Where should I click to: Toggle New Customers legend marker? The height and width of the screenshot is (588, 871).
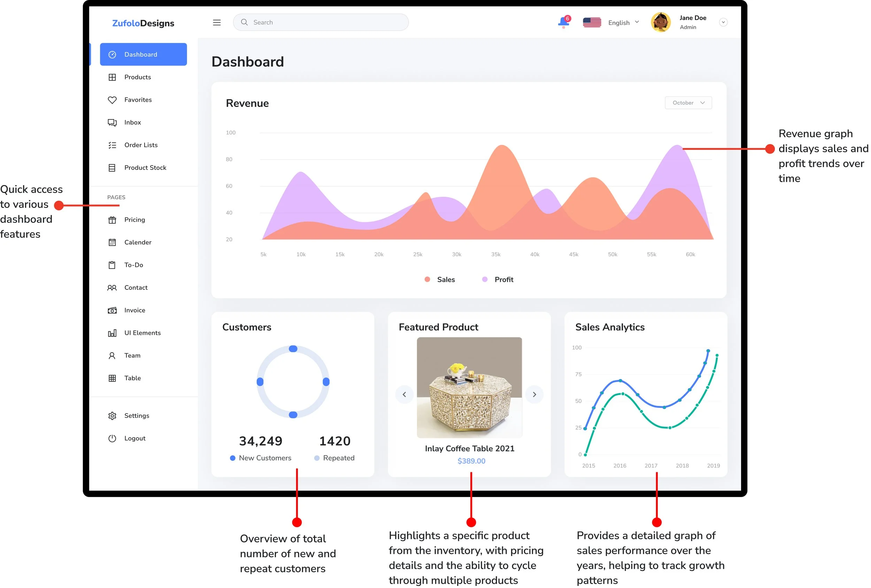click(233, 458)
